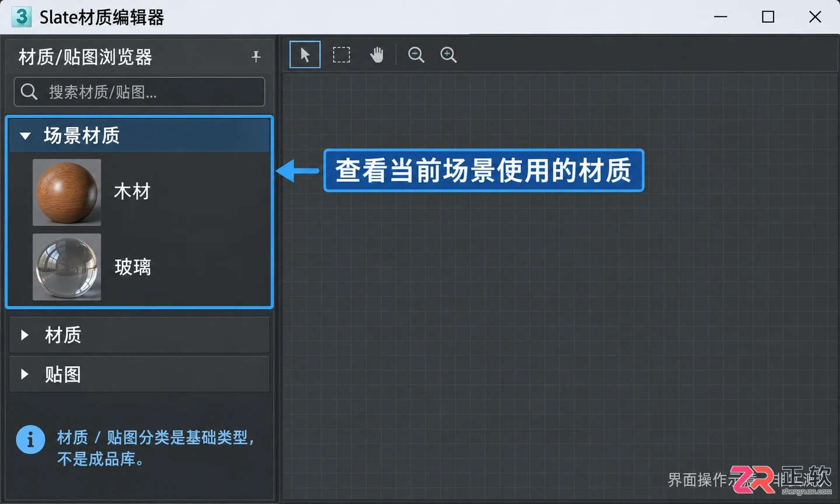Click the 场景材质 header label
The width and height of the screenshot is (840, 504).
(x=82, y=136)
